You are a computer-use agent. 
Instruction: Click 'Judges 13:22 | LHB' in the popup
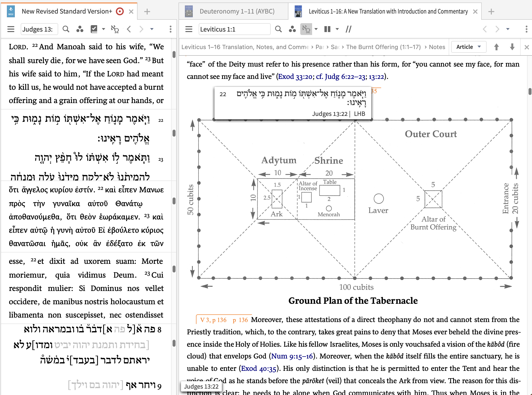(338, 114)
